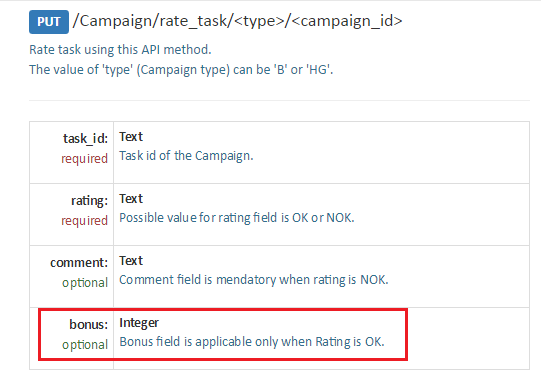Click the 'Text' type label in task_id row

[131, 137]
